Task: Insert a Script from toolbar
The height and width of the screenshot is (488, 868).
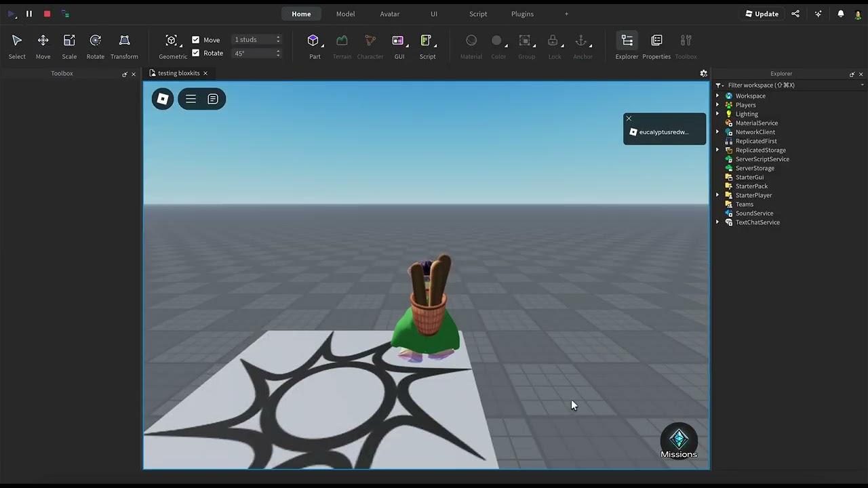Action: click(427, 47)
